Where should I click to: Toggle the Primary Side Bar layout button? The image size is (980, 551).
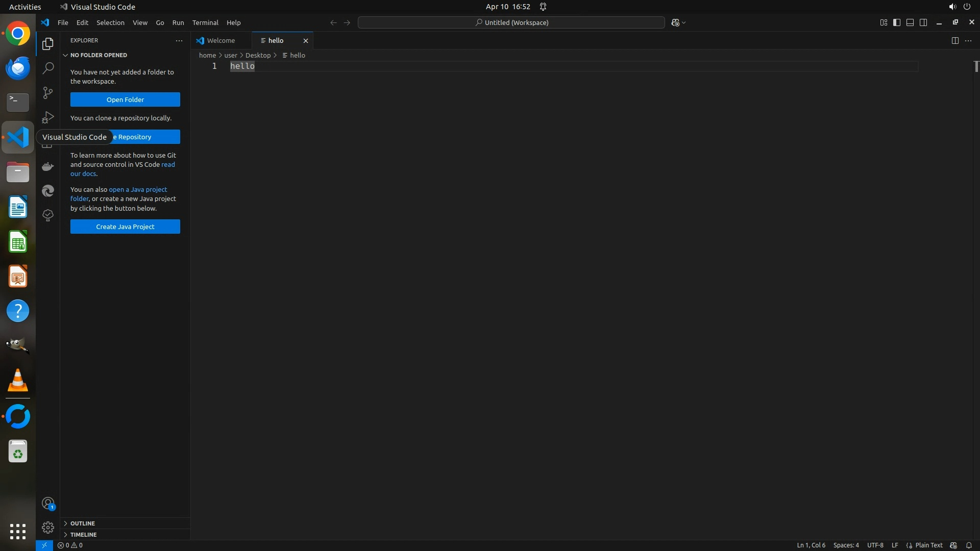(897, 22)
